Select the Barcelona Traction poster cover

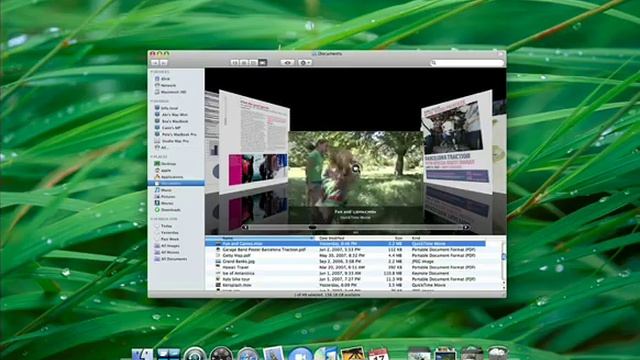pyautogui.click(x=457, y=142)
